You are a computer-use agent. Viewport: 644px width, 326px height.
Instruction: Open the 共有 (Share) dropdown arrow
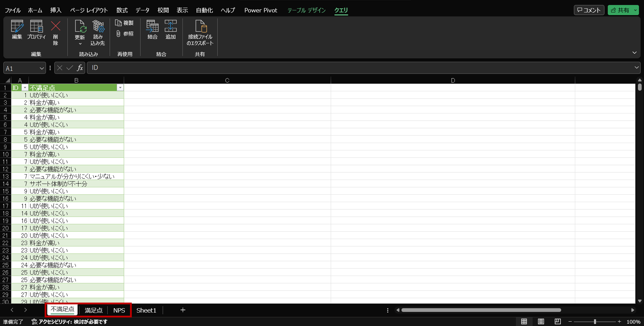pyautogui.click(x=635, y=10)
